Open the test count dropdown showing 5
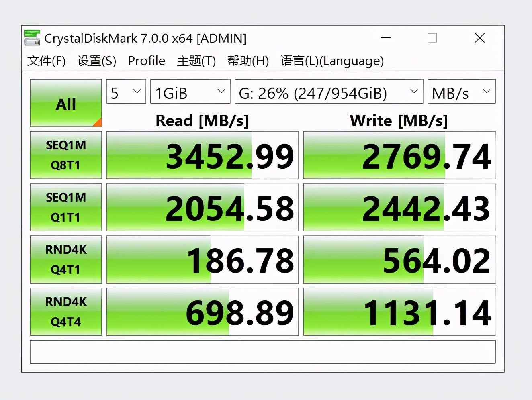This screenshot has height=400, width=532. [x=126, y=92]
